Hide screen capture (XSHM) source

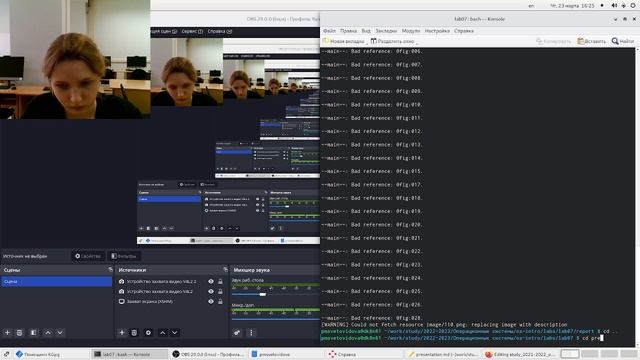click(x=211, y=302)
